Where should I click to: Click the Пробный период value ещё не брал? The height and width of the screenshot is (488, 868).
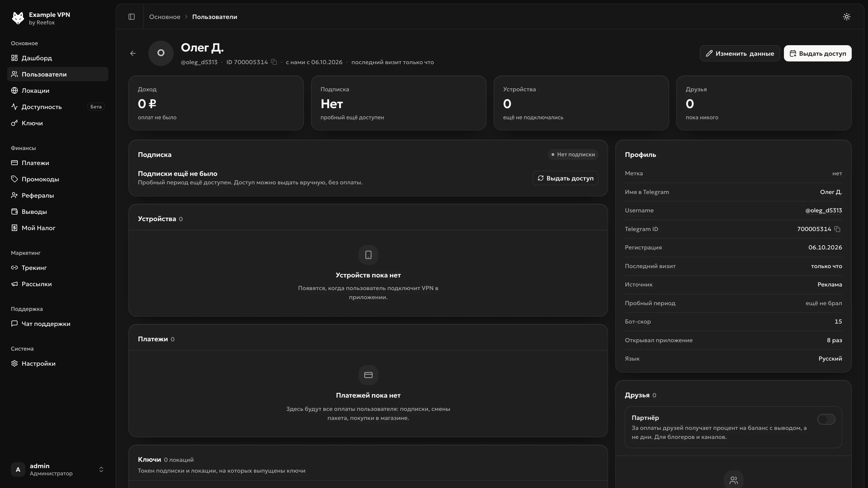823,303
